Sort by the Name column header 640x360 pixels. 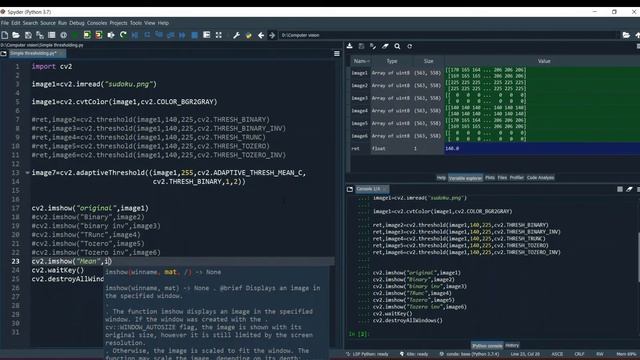click(x=361, y=61)
